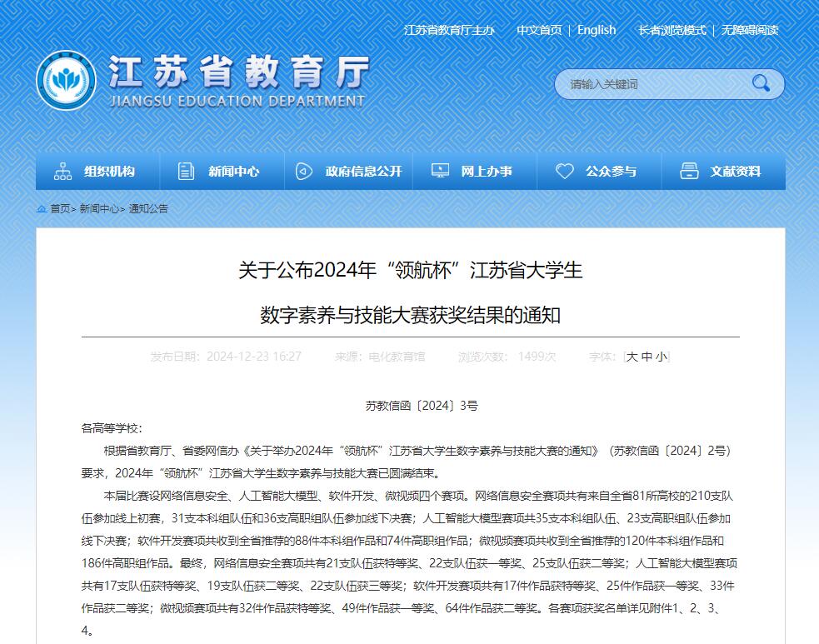Open 无障碍阅读 accessible reading
Image resolution: width=819 pixels, height=644 pixels.
[750, 30]
